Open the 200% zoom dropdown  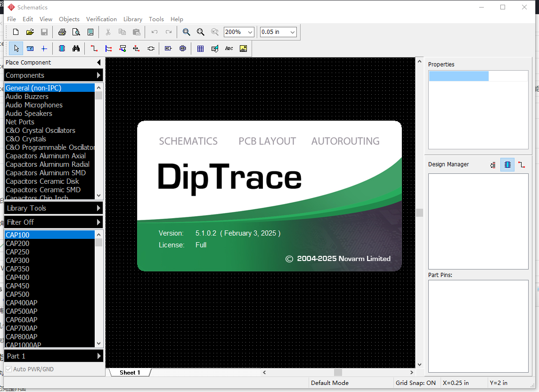pyautogui.click(x=250, y=32)
